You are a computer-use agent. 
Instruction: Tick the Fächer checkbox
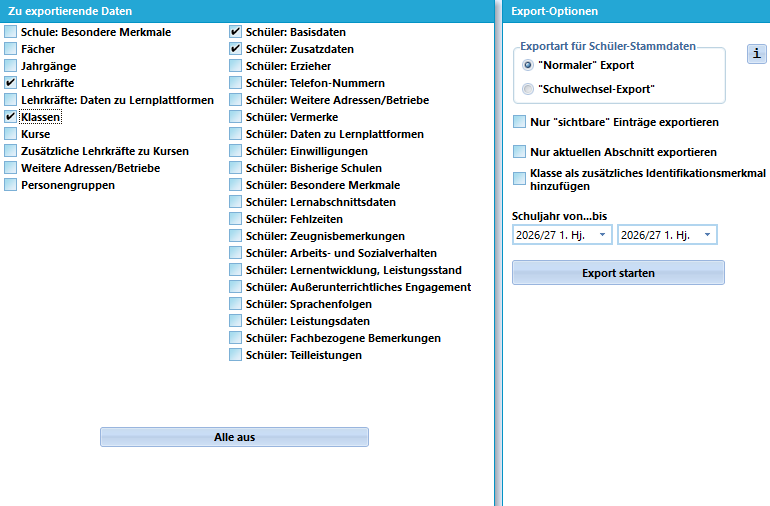point(10,49)
